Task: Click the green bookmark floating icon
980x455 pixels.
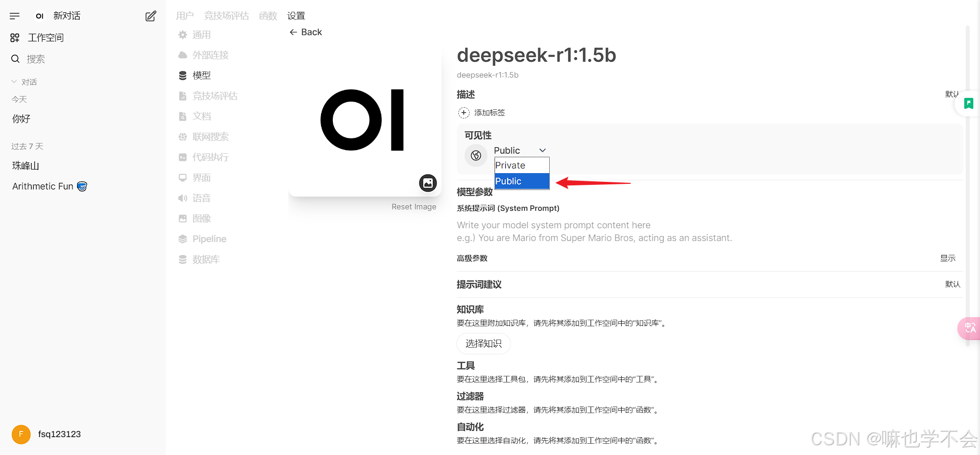Action: 968,104
